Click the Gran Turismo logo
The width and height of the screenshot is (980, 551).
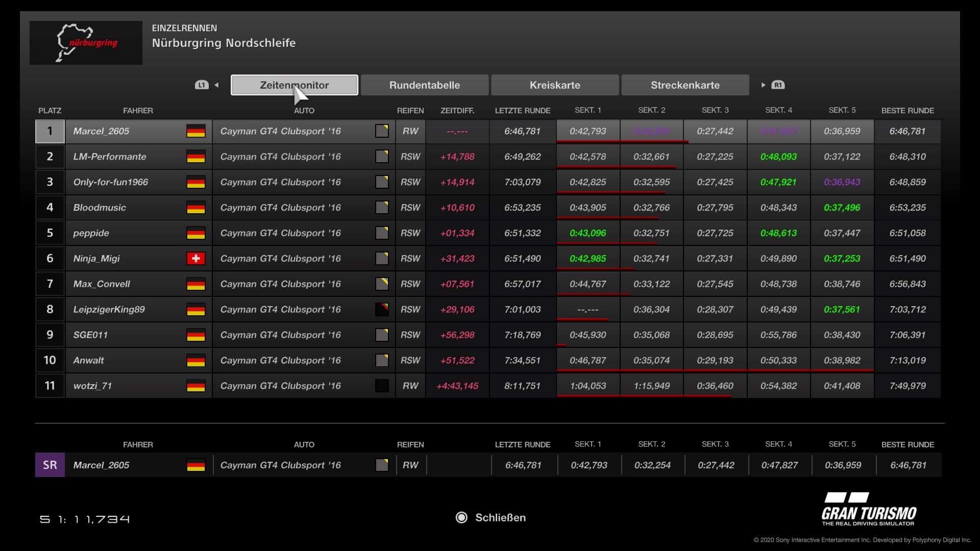868,509
